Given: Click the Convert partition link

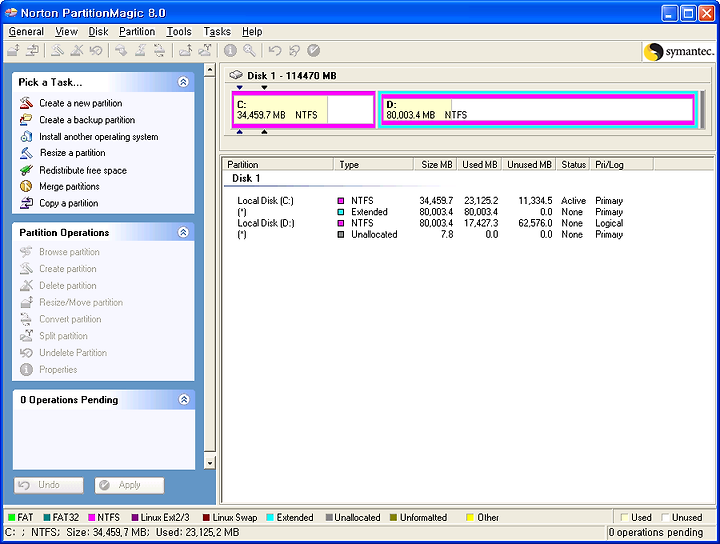Looking at the screenshot, I should (70, 319).
